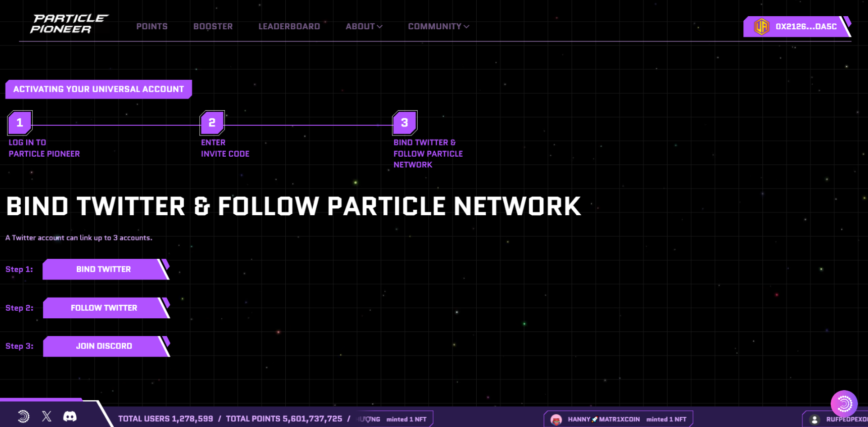Viewport: 868px width, 427px height.
Task: Expand the About dropdown menu
Action: click(364, 26)
